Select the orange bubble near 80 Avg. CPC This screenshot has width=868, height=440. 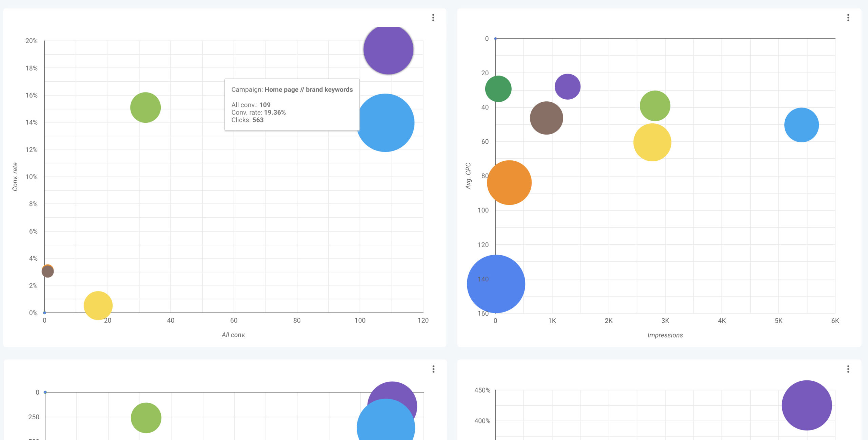(509, 182)
